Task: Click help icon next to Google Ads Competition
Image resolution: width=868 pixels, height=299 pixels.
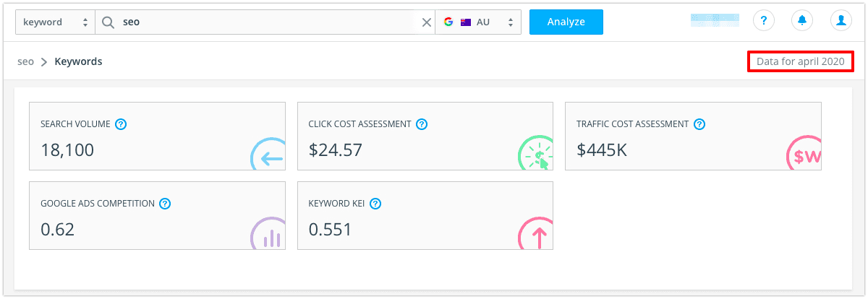Action: [x=165, y=204]
